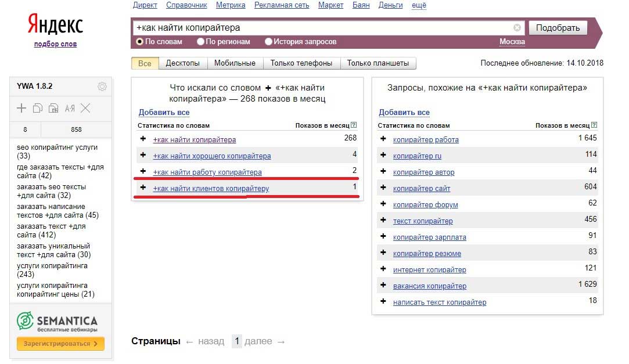Select the 'История запросов' radio button
This screenshot has height=364, width=629.
click(268, 41)
